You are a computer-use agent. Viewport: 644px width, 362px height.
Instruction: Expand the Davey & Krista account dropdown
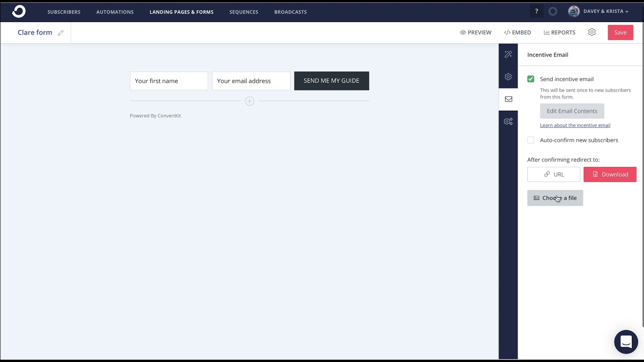point(606,11)
